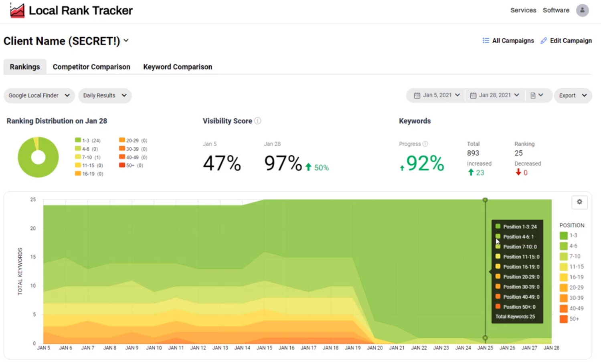The height and width of the screenshot is (364, 601).
Task: Open the Daily Results dropdown
Action: coord(105,95)
